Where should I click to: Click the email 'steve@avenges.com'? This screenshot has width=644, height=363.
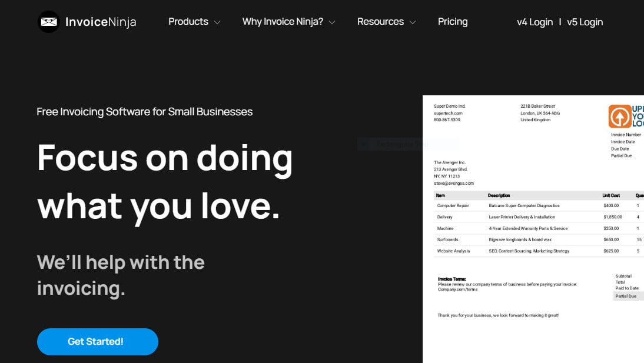(454, 183)
